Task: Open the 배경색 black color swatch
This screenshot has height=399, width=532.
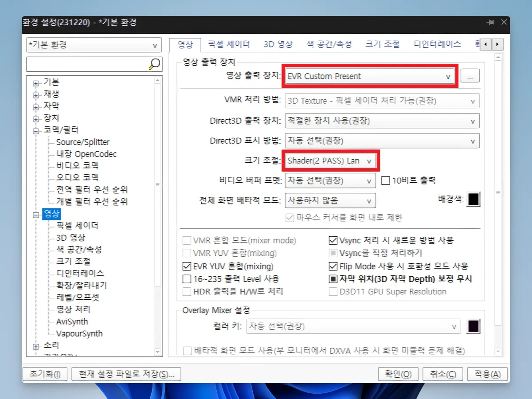Action: point(473,199)
